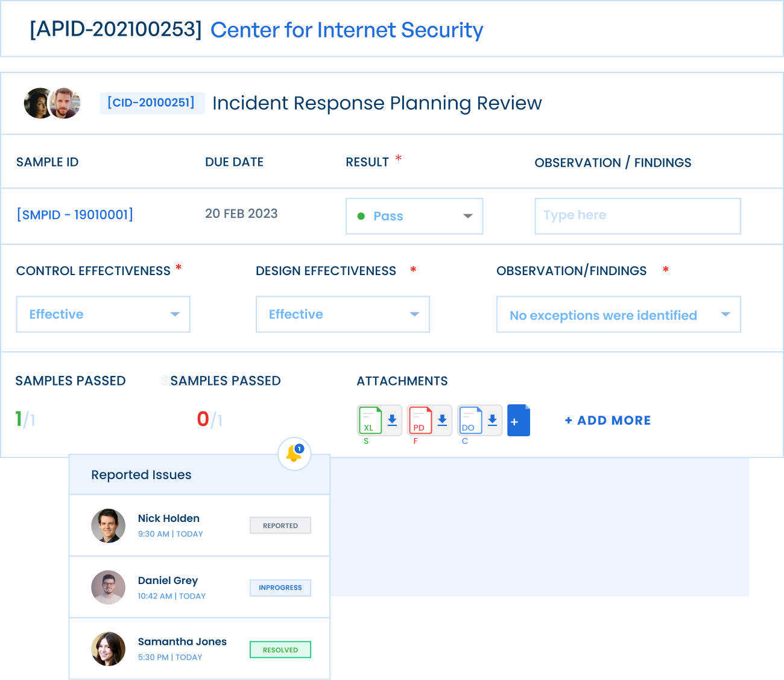Click the Observation Type here input field
This screenshot has width=784, height=680.
click(x=637, y=216)
